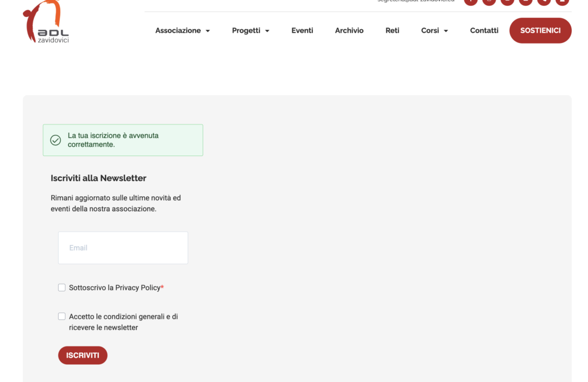Expand the Progetti dropdown menu
Screen dimensions: 588x382
pyautogui.click(x=250, y=30)
